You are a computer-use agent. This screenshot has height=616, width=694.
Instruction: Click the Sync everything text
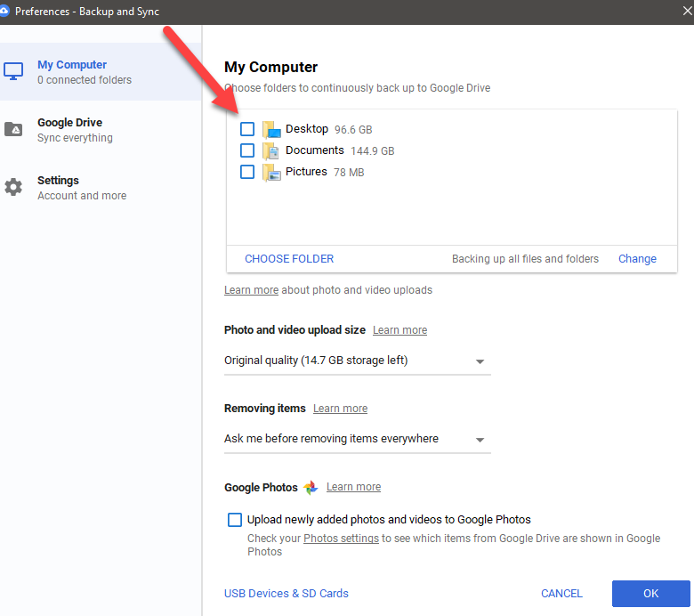(75, 138)
